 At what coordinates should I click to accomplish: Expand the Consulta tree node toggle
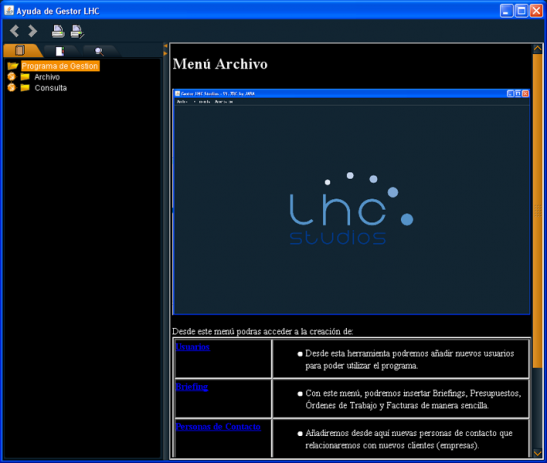coord(12,87)
